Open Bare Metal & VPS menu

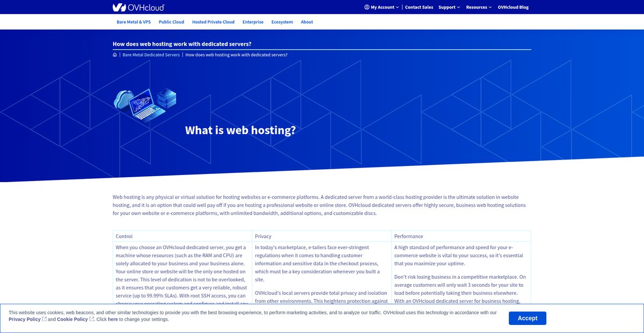[x=134, y=22]
